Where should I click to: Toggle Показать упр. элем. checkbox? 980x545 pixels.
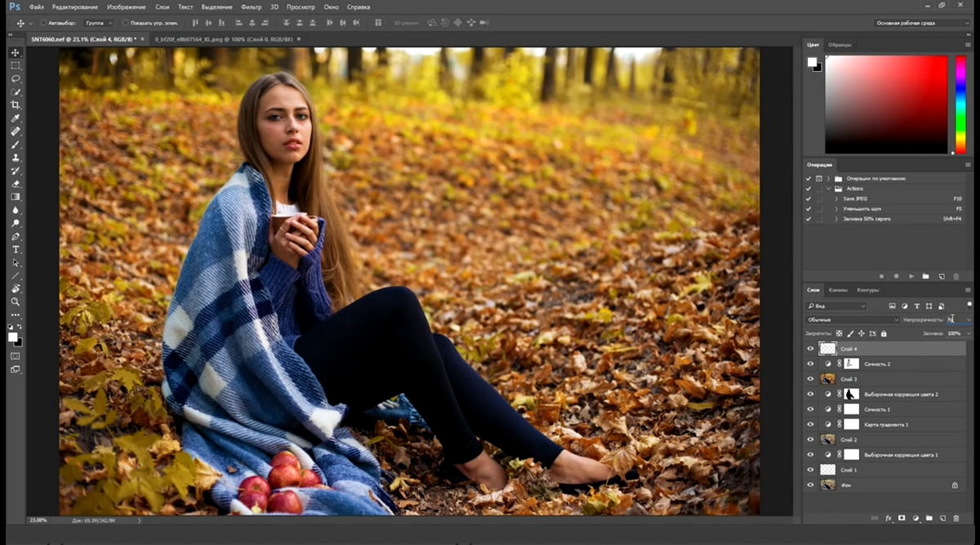point(126,23)
